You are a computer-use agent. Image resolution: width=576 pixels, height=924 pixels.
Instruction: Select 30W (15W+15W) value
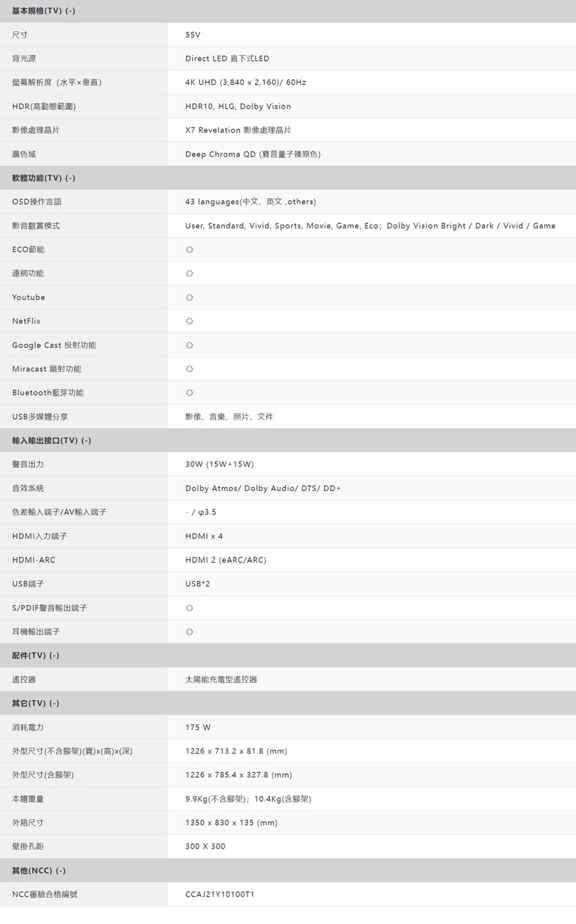[x=220, y=465]
